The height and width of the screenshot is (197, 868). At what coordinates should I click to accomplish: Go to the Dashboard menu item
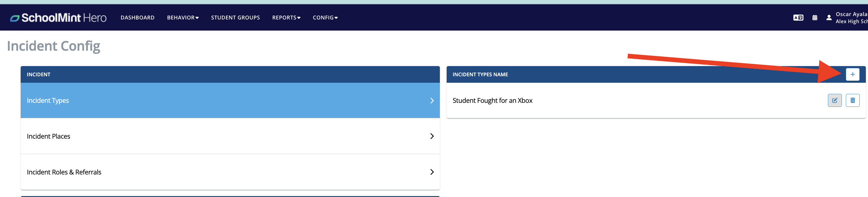coord(137,18)
